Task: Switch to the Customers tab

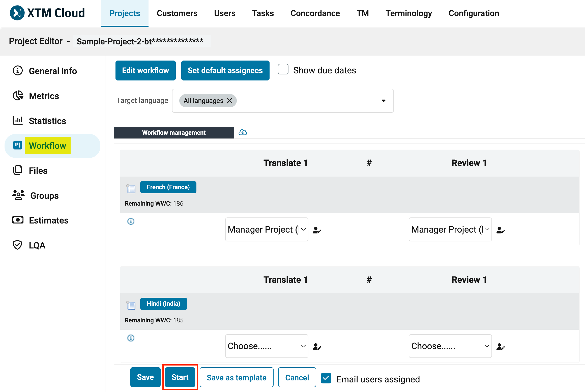Action: tap(177, 13)
